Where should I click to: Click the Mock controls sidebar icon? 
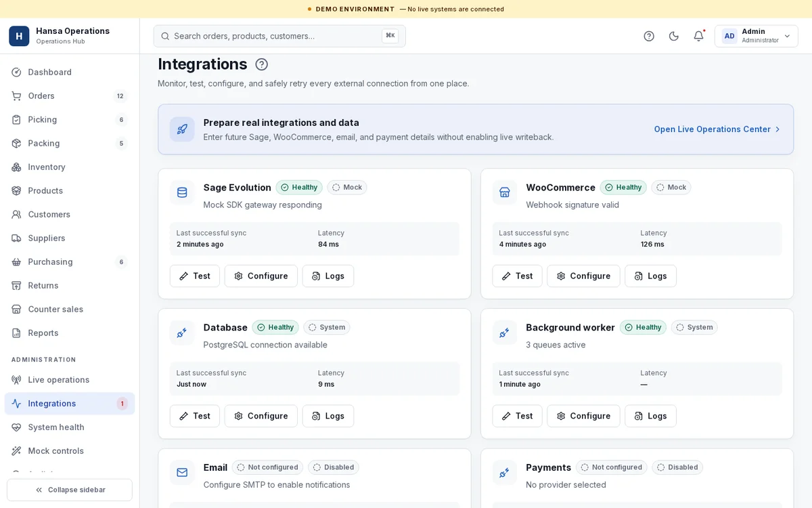pyautogui.click(x=16, y=451)
